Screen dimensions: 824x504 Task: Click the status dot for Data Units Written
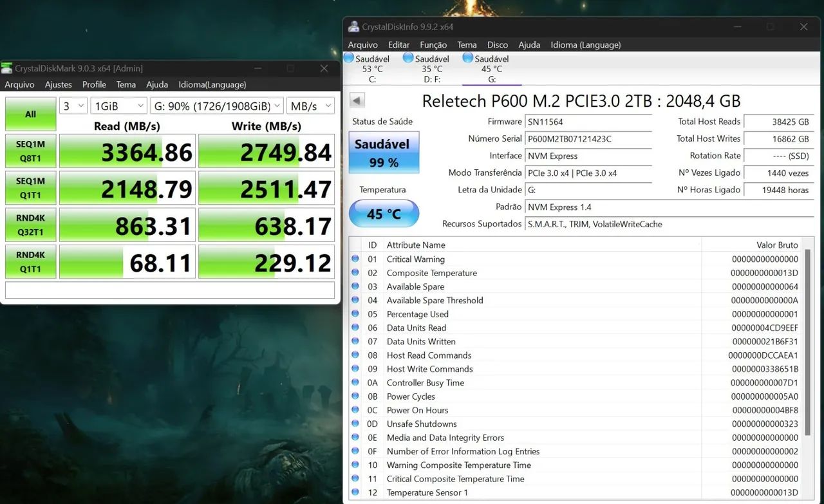pyautogui.click(x=355, y=341)
